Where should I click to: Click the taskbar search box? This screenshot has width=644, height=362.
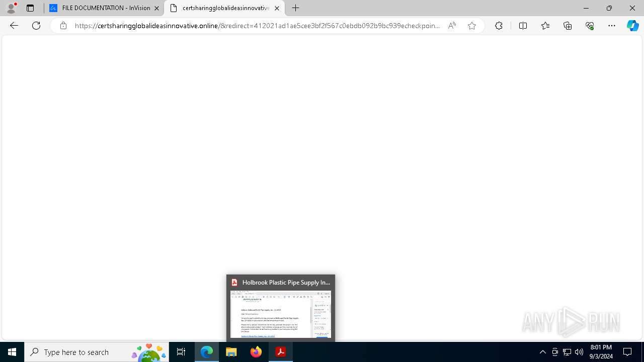click(x=97, y=352)
